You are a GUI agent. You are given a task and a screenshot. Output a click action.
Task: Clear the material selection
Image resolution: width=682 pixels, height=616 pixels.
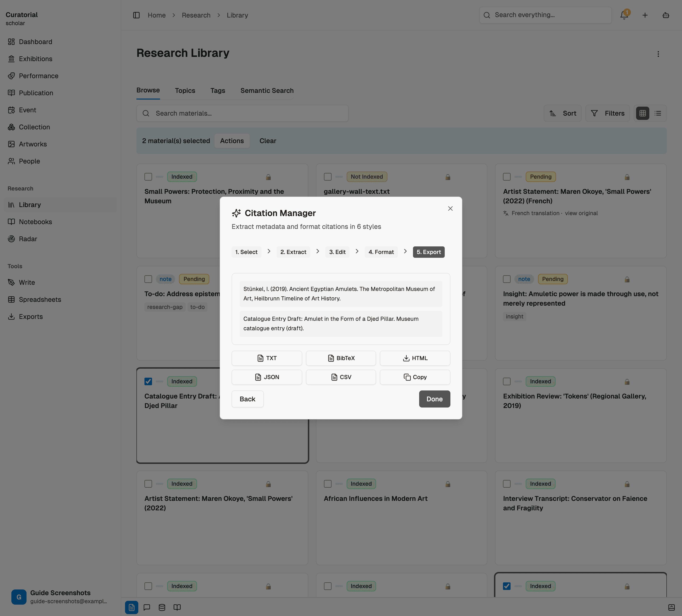tap(268, 141)
